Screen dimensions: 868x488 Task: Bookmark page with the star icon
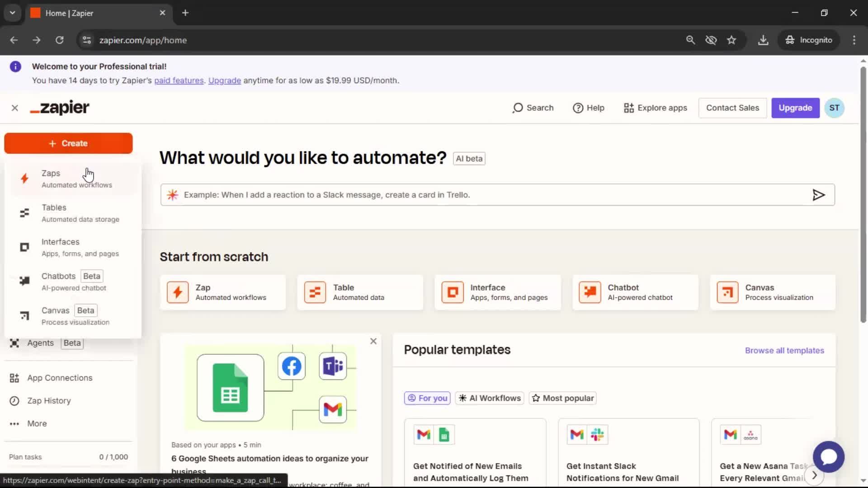[731, 40]
